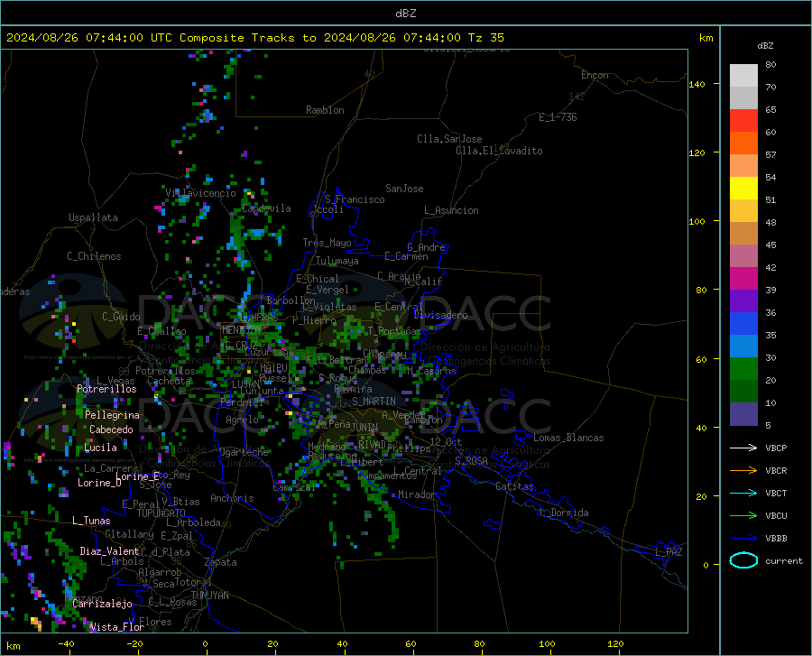The image size is (812, 656).
Task: Click the 'Divisadero' map label
Action: (440, 315)
